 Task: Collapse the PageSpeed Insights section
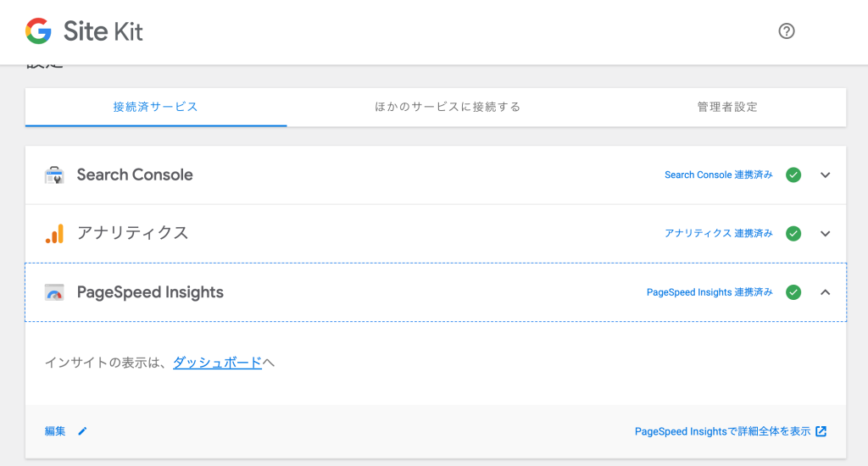pyautogui.click(x=826, y=292)
